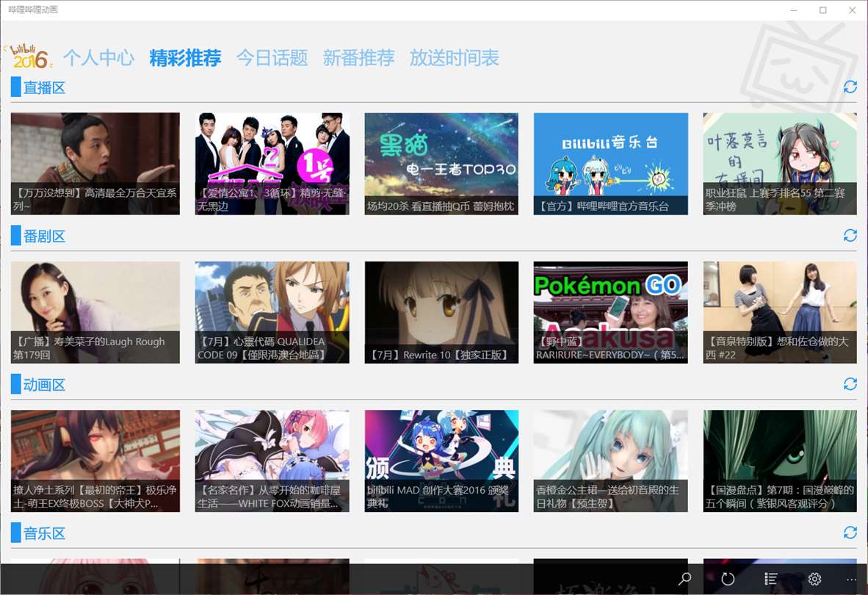Screen dimensions: 868x595
Task: Open the 音乐区 section heading
Action: 44,533
